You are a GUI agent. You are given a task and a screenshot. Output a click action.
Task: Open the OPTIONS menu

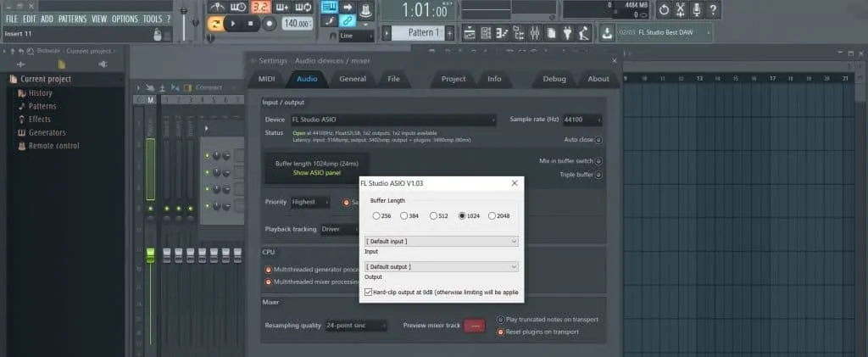pyautogui.click(x=125, y=19)
